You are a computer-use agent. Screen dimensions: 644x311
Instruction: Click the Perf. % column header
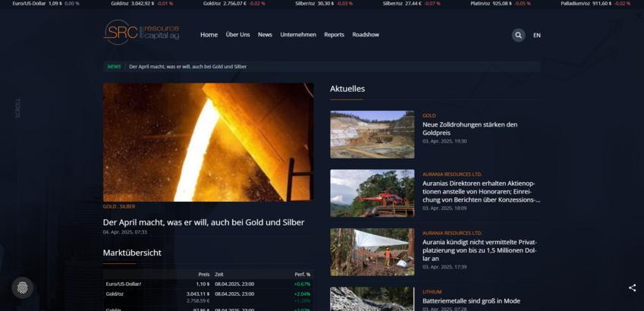click(303, 275)
